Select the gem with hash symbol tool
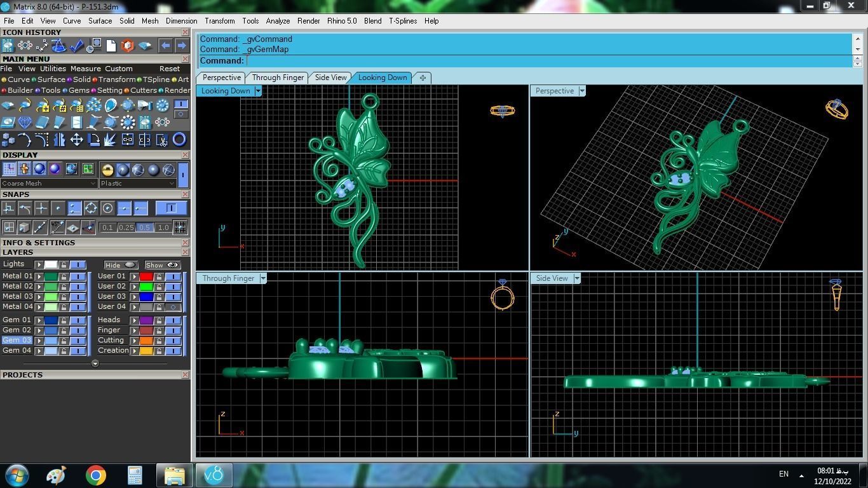Image resolution: width=868 pixels, height=488 pixels. (x=59, y=105)
